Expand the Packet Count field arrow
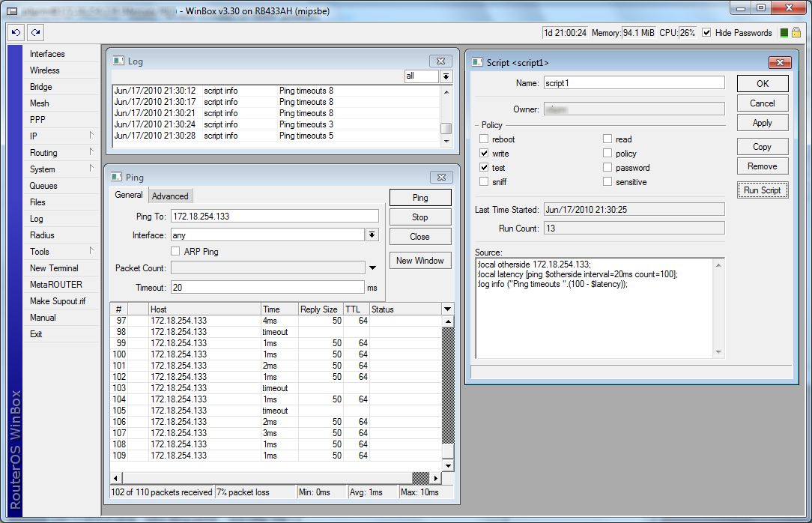812x523 pixels. tap(372, 268)
